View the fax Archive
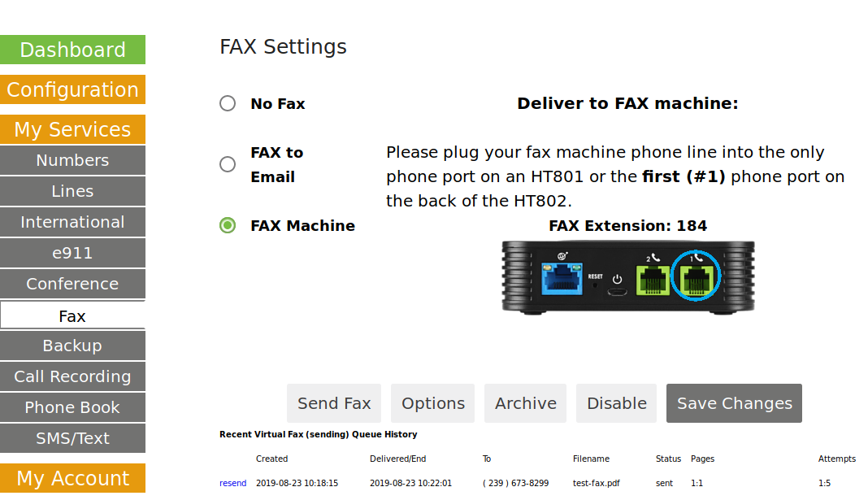The image size is (868, 500). 526,403
